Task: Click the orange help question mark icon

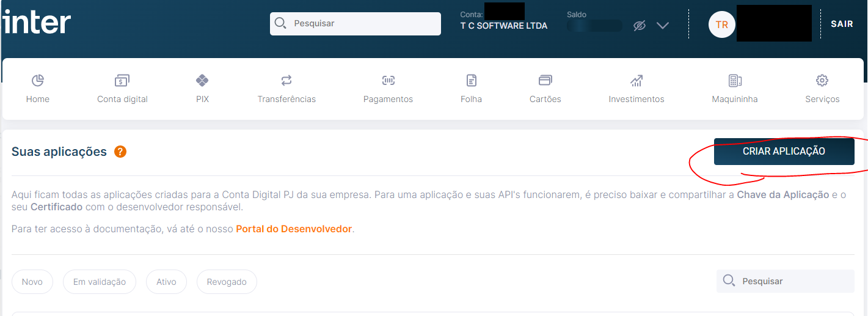Action: pos(120,152)
